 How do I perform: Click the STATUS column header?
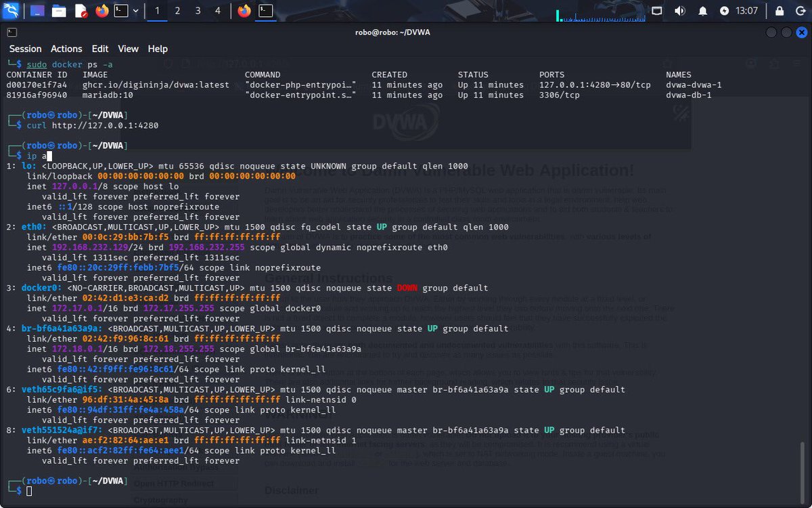click(x=473, y=75)
